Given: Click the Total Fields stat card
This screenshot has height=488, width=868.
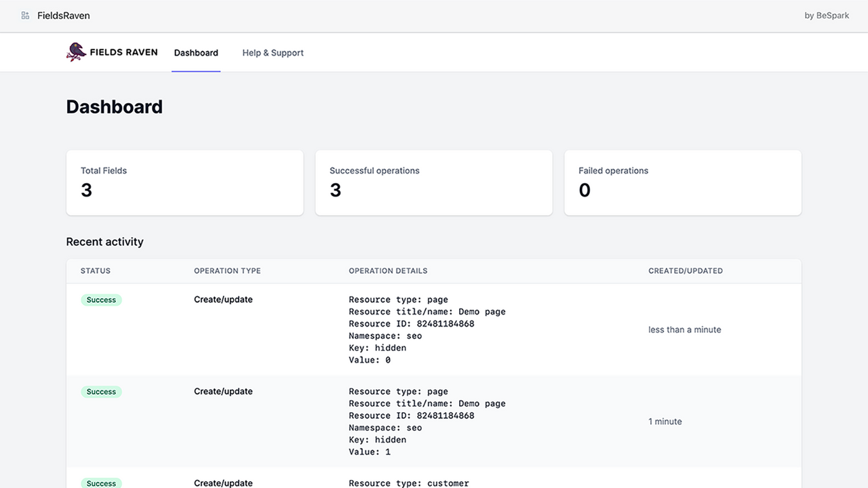Looking at the screenshot, I should pyautogui.click(x=184, y=182).
